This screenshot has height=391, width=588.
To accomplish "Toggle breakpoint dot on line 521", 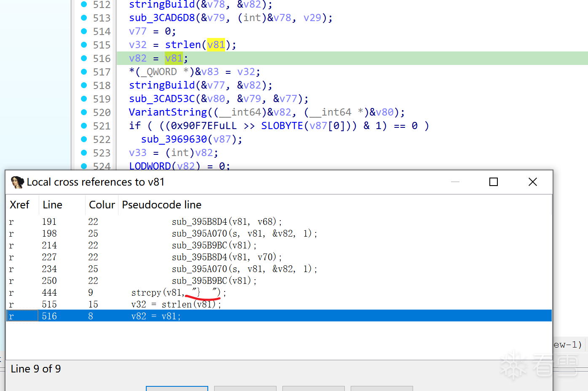I will (84, 126).
